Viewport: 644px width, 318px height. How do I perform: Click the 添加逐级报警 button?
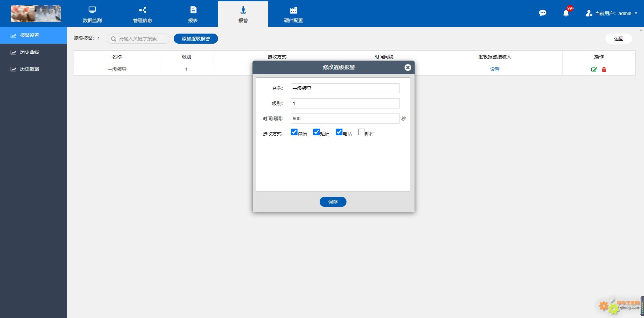196,39
